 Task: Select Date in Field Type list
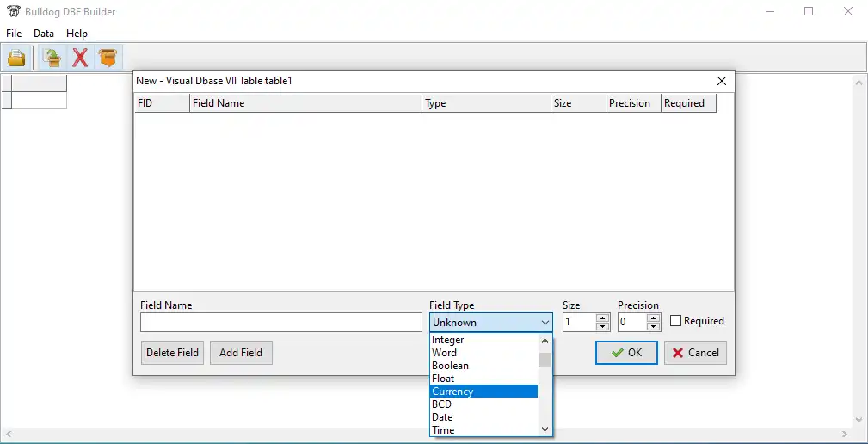484,416
